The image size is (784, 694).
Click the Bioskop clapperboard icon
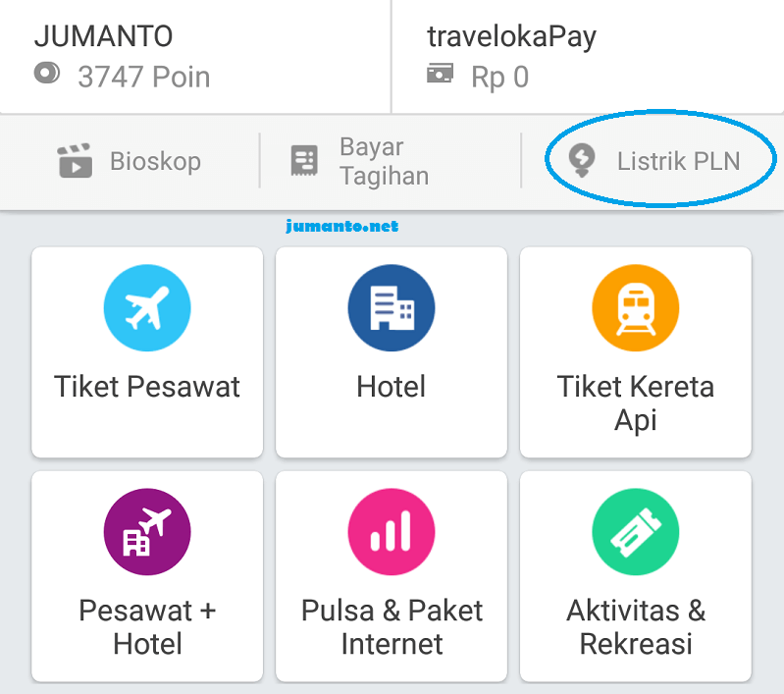pyautogui.click(x=75, y=161)
